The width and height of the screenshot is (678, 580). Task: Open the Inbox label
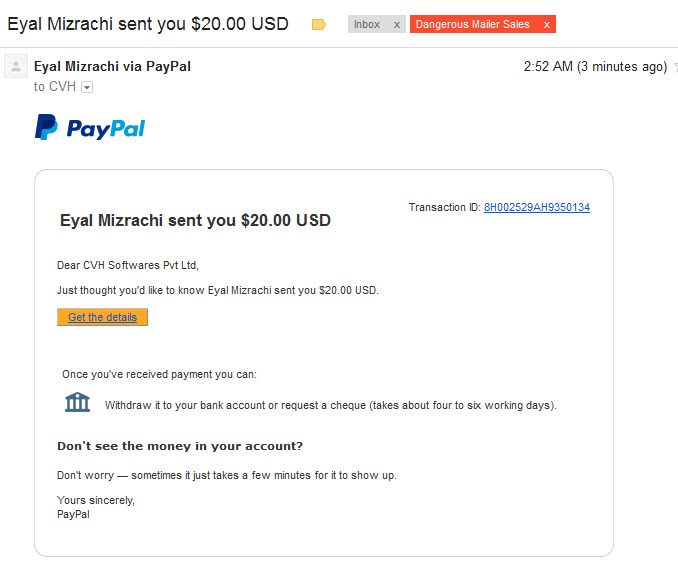[x=367, y=24]
